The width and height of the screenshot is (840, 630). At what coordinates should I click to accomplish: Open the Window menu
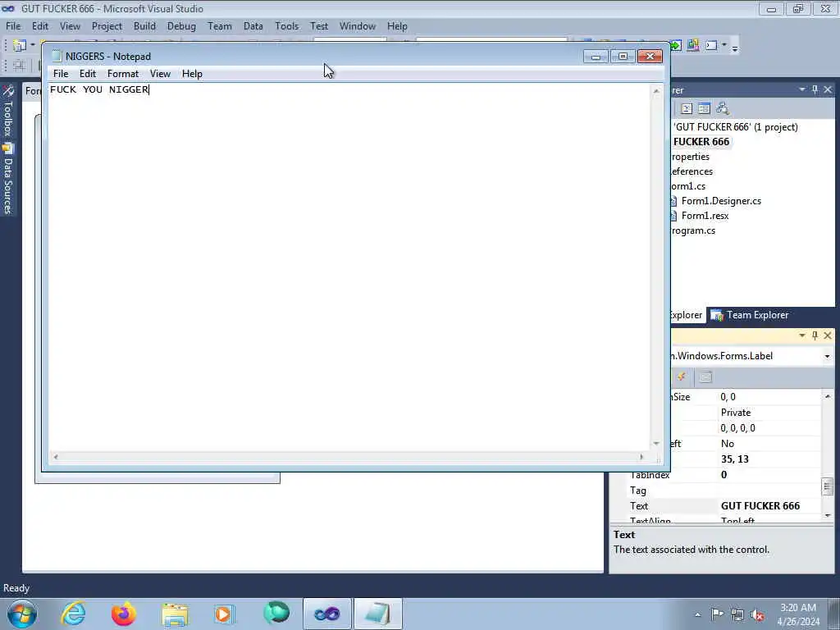click(358, 26)
